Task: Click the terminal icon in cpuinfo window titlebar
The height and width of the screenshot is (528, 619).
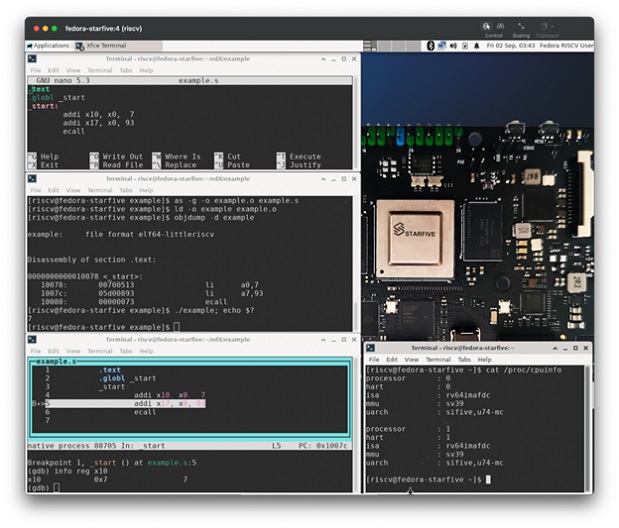Action: coord(370,348)
